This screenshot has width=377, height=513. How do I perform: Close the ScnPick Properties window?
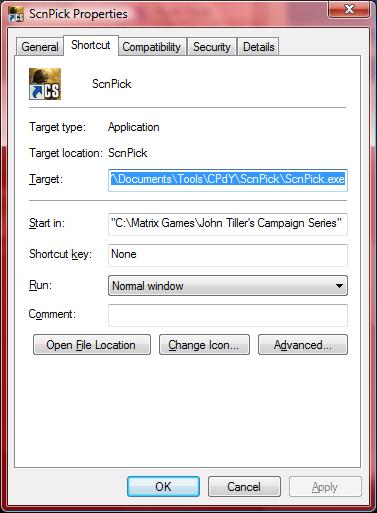(349, 9)
